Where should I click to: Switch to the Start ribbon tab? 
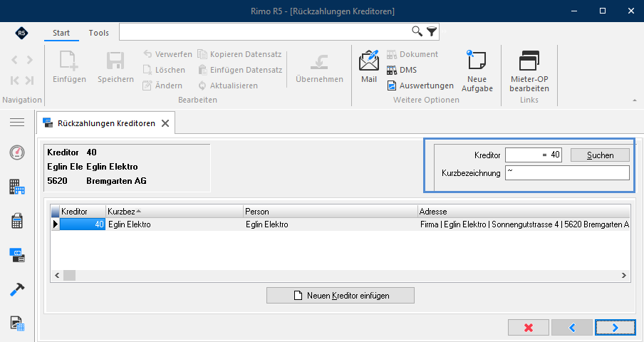point(61,33)
